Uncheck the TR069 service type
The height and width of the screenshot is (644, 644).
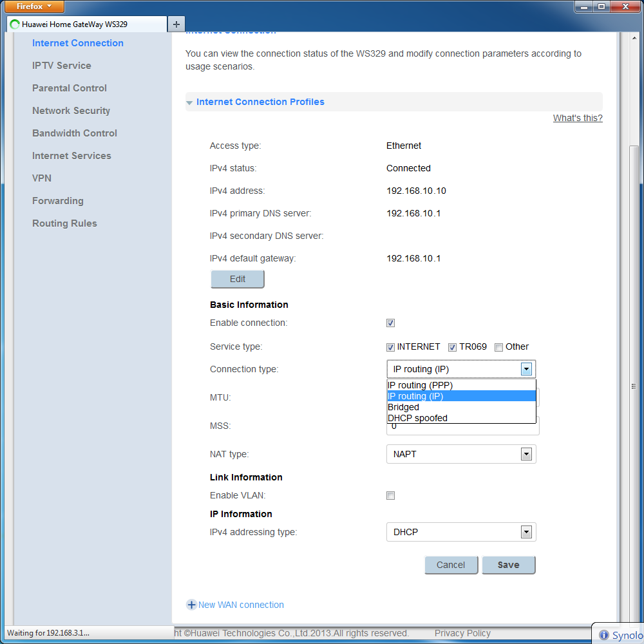pyautogui.click(x=452, y=348)
